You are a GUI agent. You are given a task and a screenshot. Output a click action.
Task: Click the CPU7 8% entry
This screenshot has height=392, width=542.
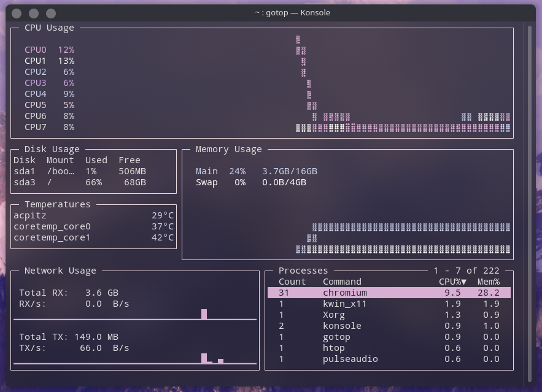pyautogui.click(x=50, y=127)
